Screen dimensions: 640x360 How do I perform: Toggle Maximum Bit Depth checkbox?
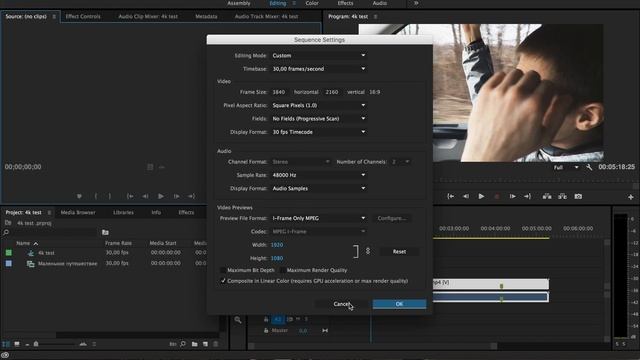click(223, 270)
